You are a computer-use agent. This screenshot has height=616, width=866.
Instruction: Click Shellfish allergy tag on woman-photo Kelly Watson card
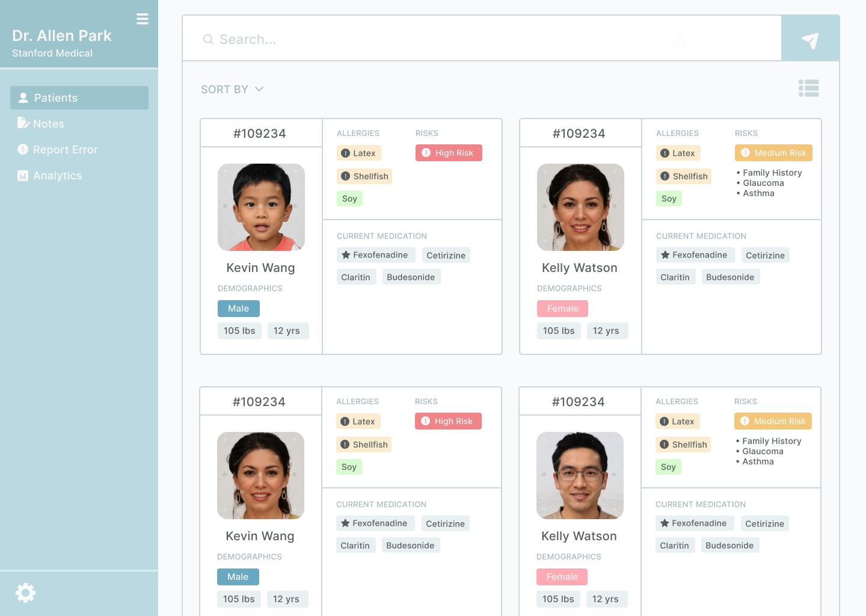(x=684, y=176)
